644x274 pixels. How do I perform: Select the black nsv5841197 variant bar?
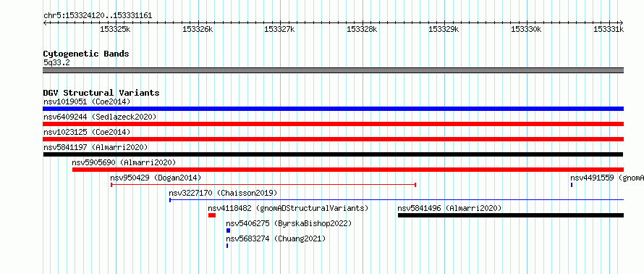[x=333, y=154]
